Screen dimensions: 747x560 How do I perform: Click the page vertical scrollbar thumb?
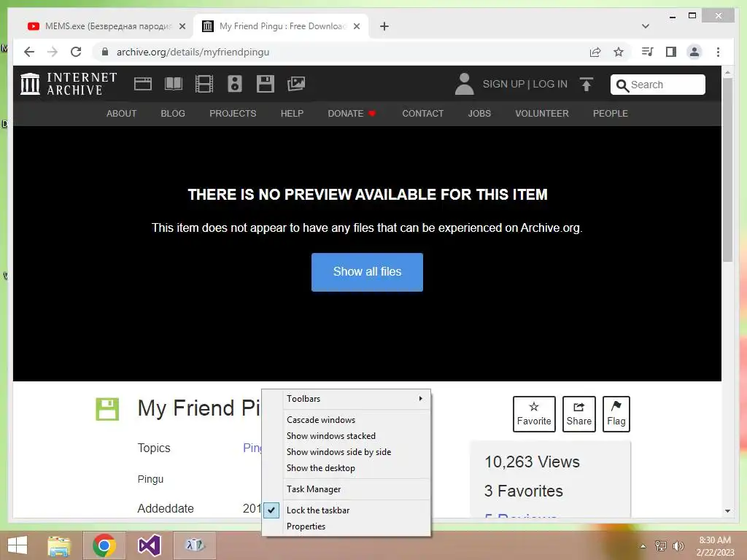[727, 169]
